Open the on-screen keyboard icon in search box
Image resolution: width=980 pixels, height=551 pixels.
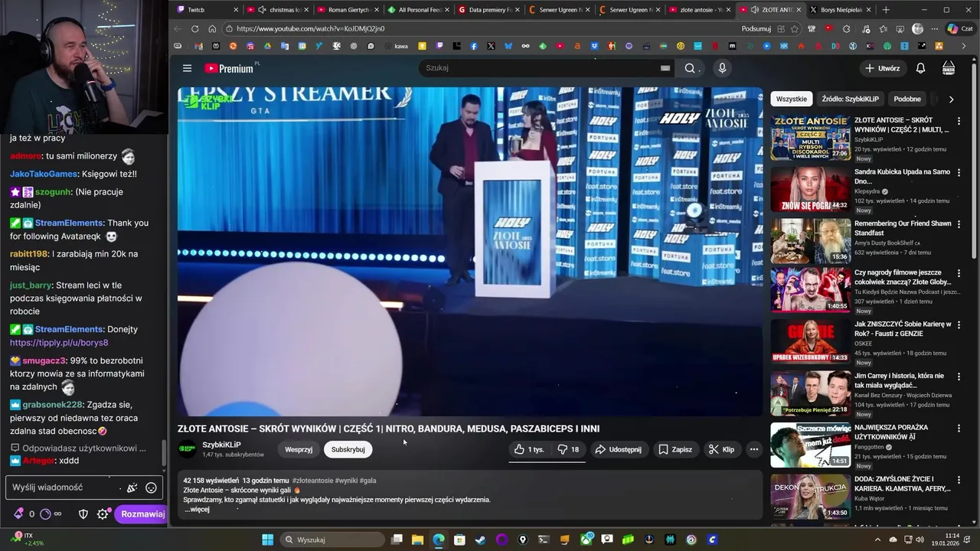tap(665, 68)
